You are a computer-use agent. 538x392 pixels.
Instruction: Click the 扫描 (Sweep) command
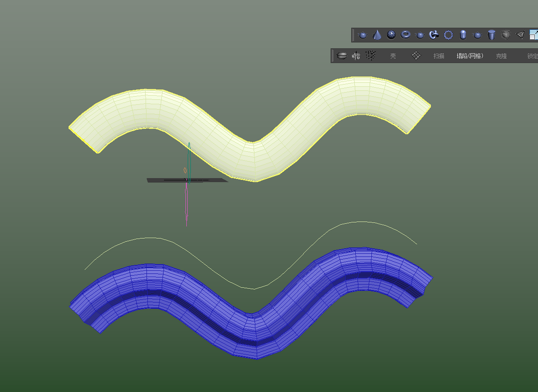click(x=438, y=56)
